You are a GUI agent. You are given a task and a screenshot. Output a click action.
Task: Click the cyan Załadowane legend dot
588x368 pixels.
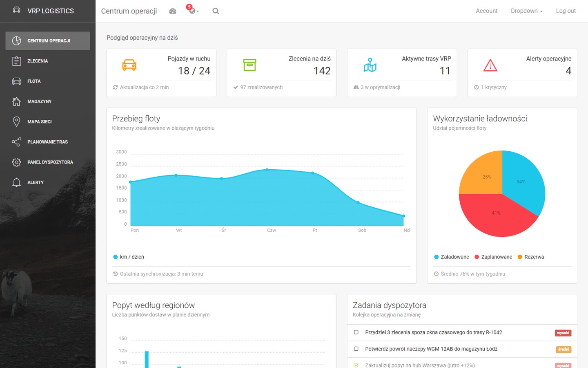(x=436, y=257)
